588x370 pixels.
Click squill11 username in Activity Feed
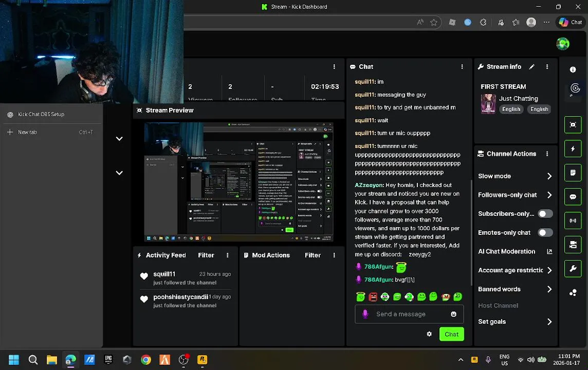point(164,274)
